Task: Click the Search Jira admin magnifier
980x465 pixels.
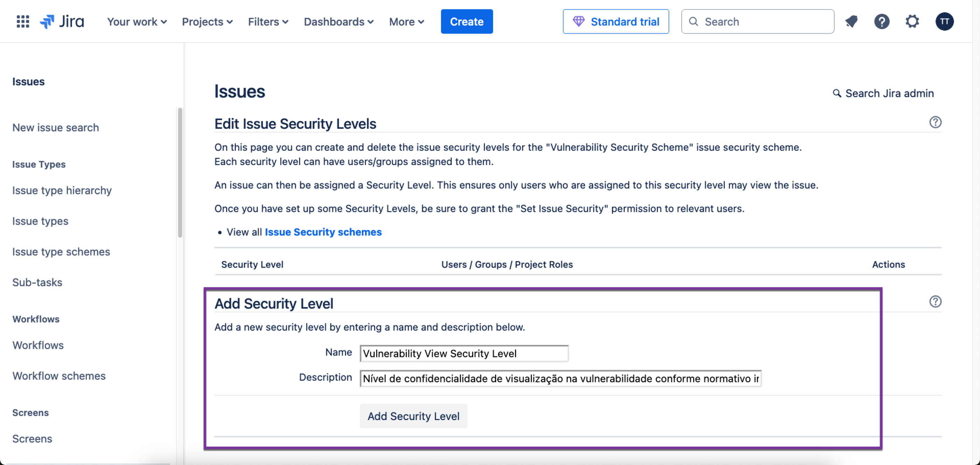Action: click(836, 93)
